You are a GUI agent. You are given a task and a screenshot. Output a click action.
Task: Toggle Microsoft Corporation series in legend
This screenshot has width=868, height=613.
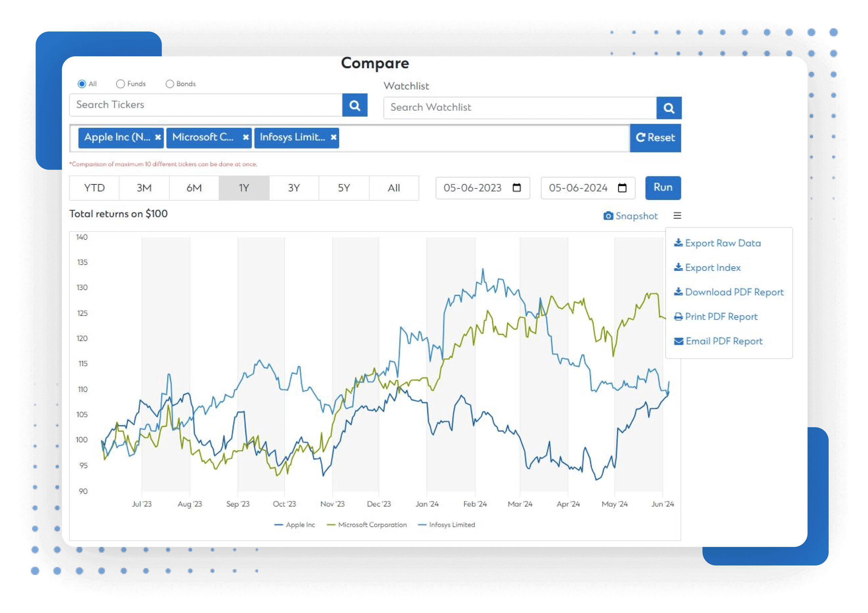pos(367,525)
